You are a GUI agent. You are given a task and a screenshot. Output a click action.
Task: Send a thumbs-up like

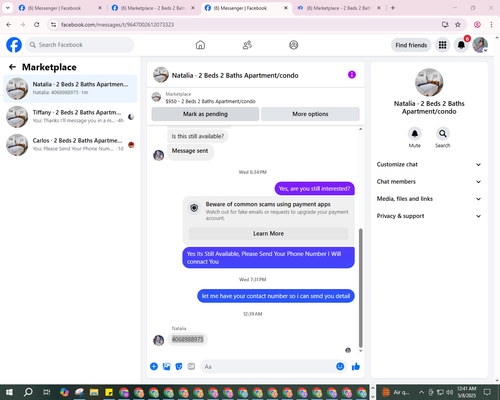[356, 367]
